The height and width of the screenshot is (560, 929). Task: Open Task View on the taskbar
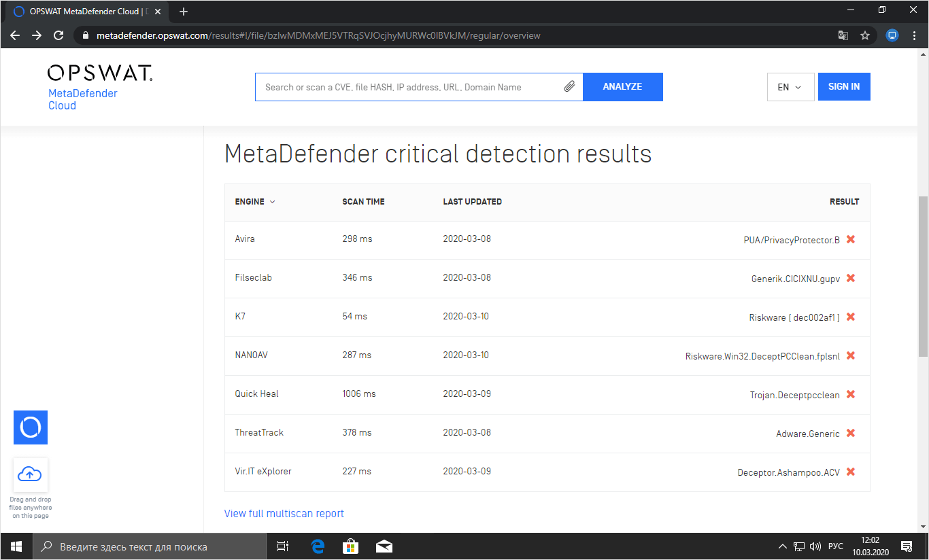pos(283,546)
